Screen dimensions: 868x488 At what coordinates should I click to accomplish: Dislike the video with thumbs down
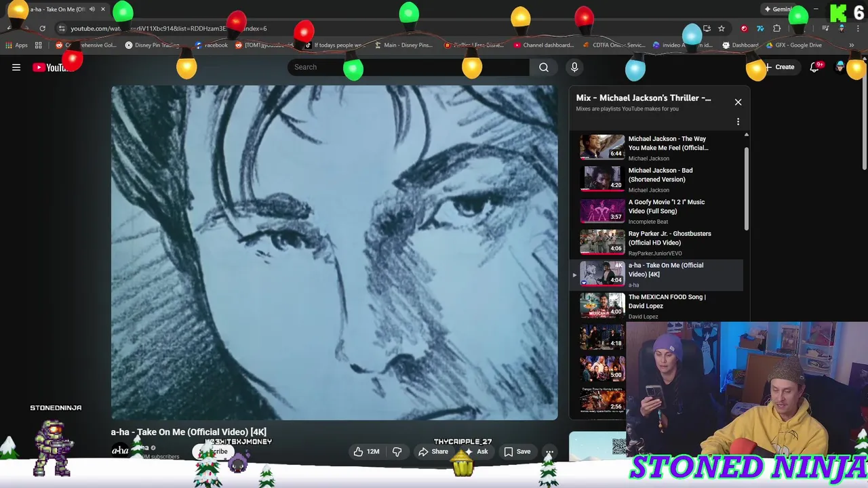pyautogui.click(x=397, y=451)
